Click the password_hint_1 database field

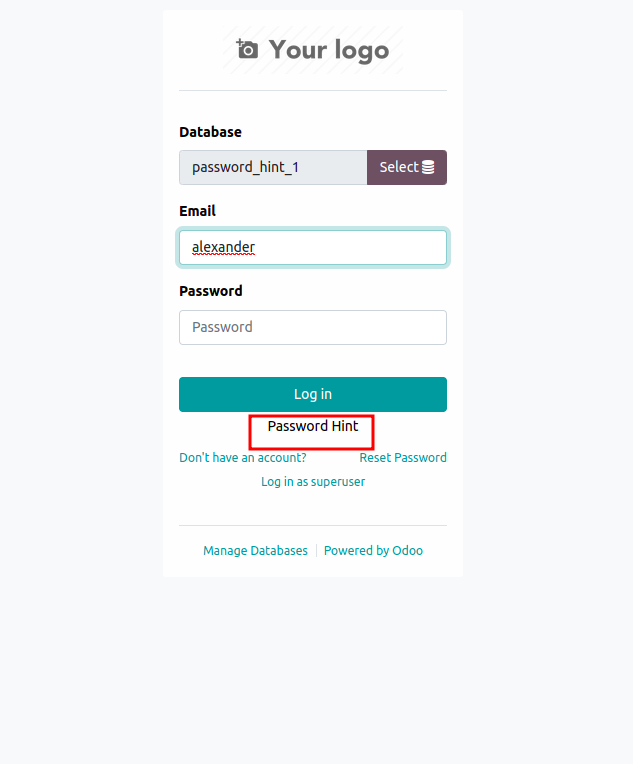[273, 168]
